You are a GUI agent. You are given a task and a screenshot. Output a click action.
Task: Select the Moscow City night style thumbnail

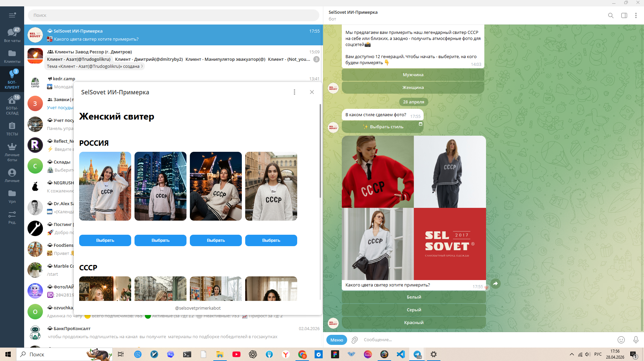point(160,186)
